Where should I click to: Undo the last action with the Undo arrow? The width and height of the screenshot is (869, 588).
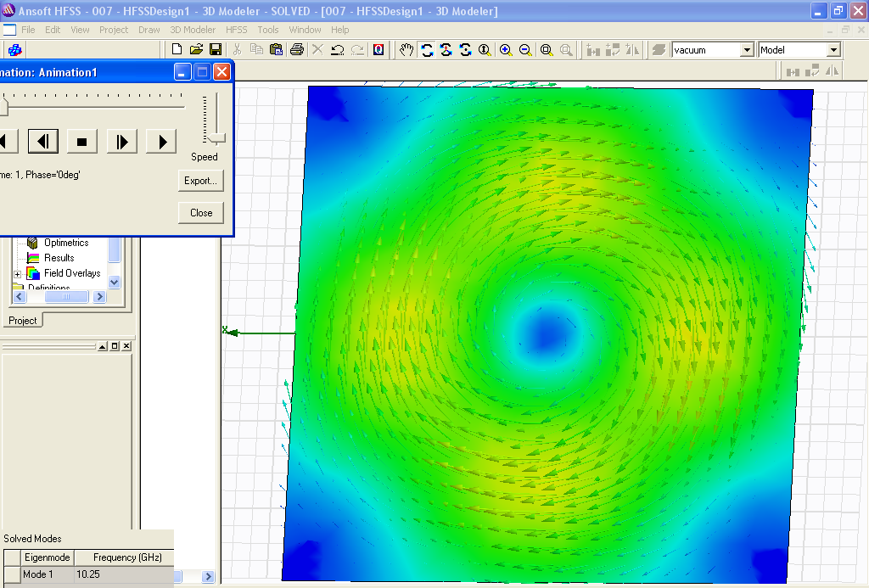tap(337, 50)
